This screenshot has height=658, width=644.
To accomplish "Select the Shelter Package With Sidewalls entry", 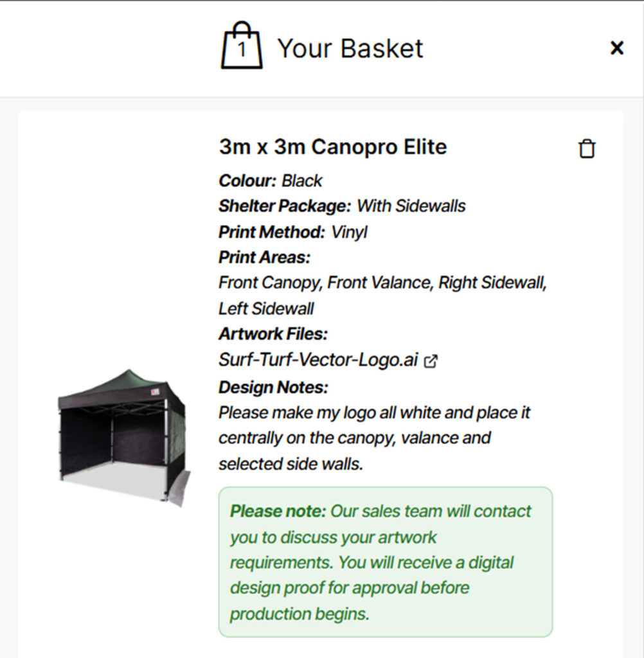I will click(x=343, y=206).
